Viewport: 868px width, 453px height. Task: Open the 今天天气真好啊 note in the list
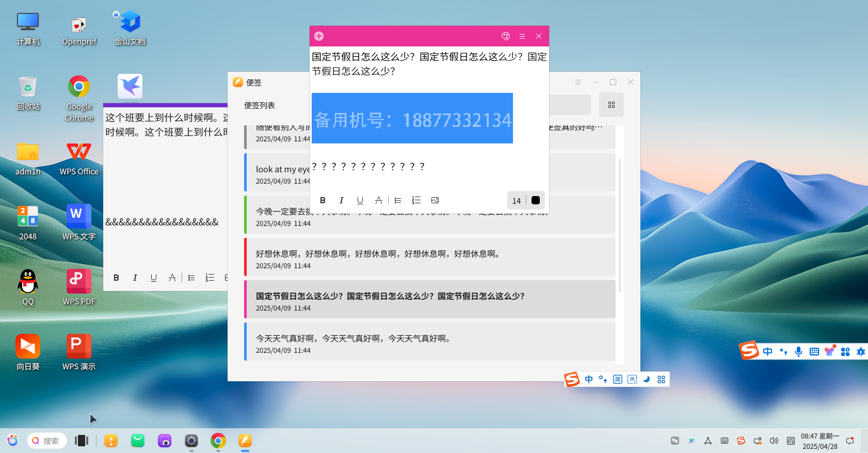(430, 342)
